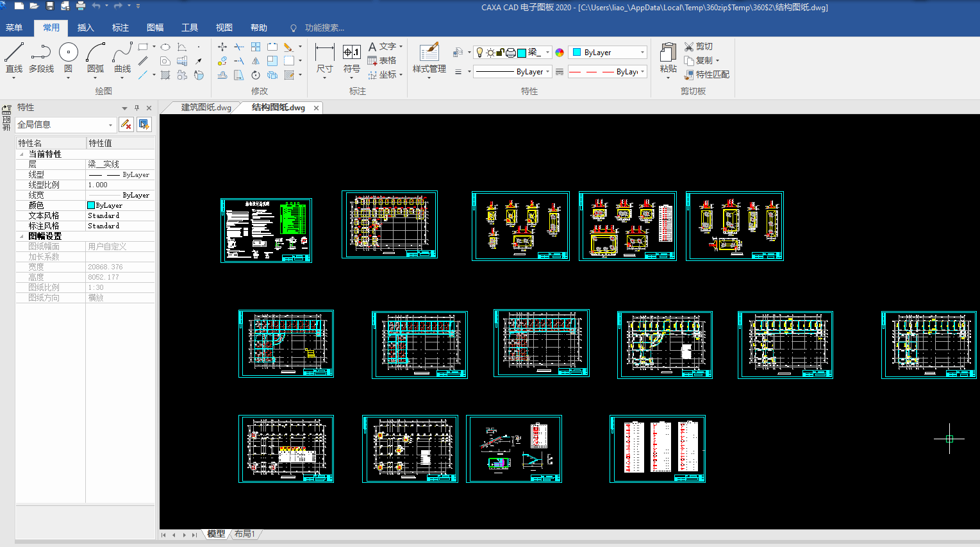Toggle the layer printable printer icon
The width and height of the screenshot is (980, 547).
point(511,53)
